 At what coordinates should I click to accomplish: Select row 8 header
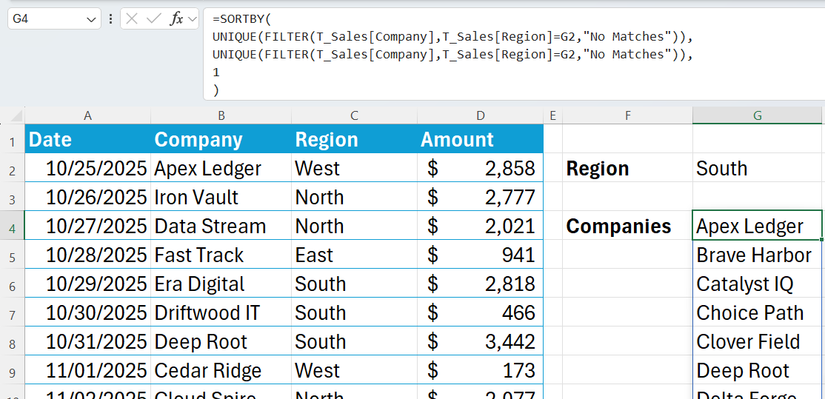coord(12,342)
